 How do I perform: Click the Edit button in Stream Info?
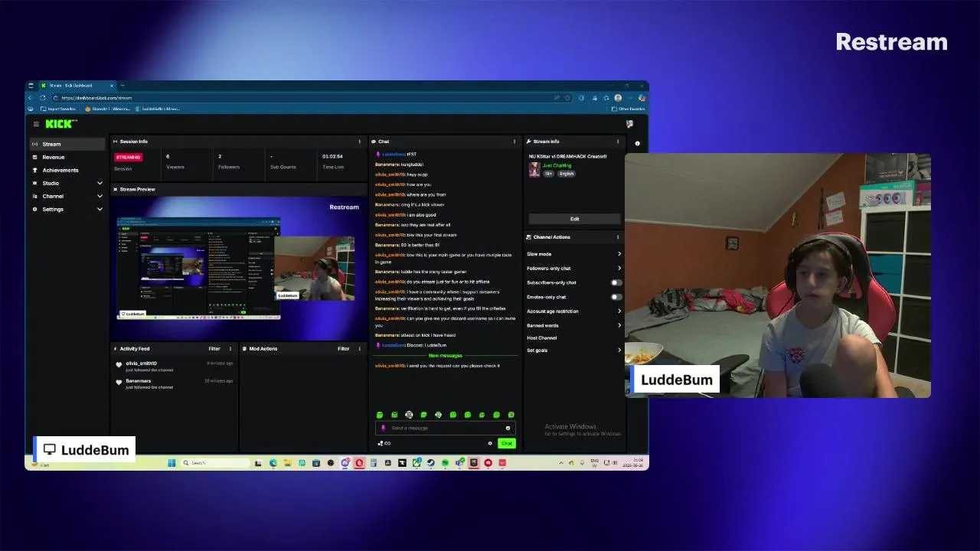(574, 219)
